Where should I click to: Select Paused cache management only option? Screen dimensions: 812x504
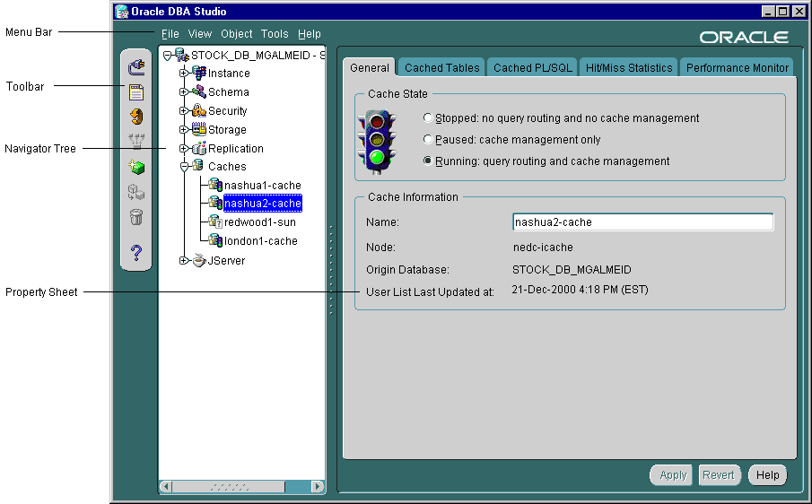click(x=428, y=139)
